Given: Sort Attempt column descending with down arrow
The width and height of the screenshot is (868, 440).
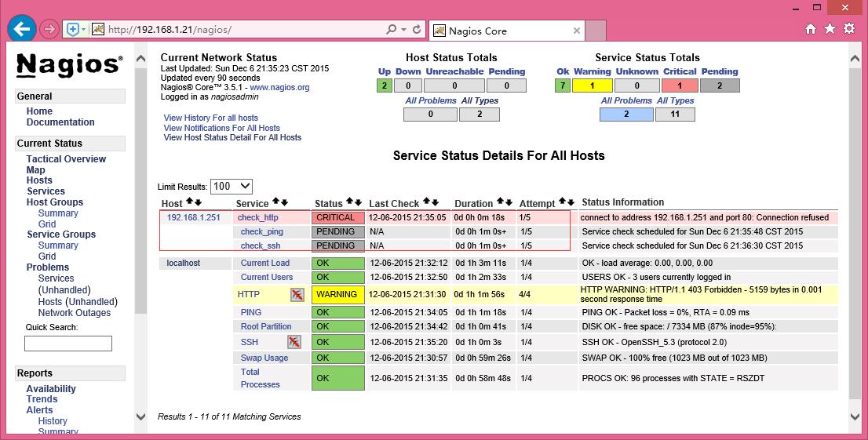Looking at the screenshot, I should click(x=571, y=202).
